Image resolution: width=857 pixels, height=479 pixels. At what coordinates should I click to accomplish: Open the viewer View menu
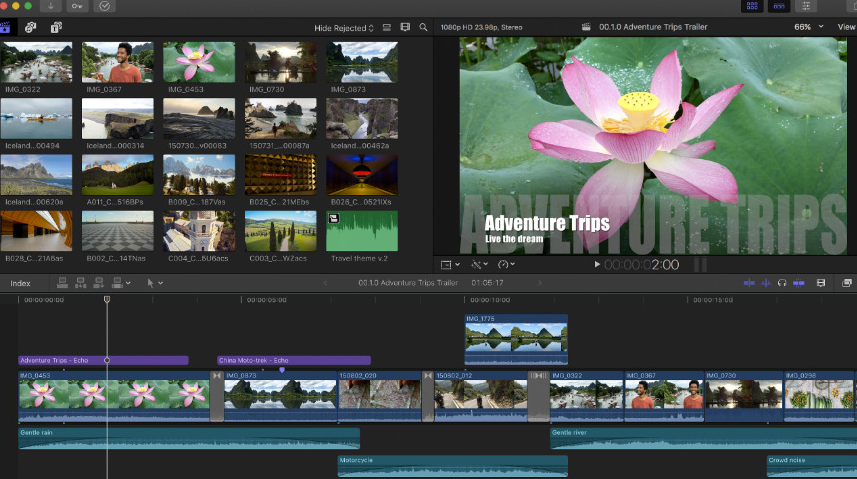[845, 27]
